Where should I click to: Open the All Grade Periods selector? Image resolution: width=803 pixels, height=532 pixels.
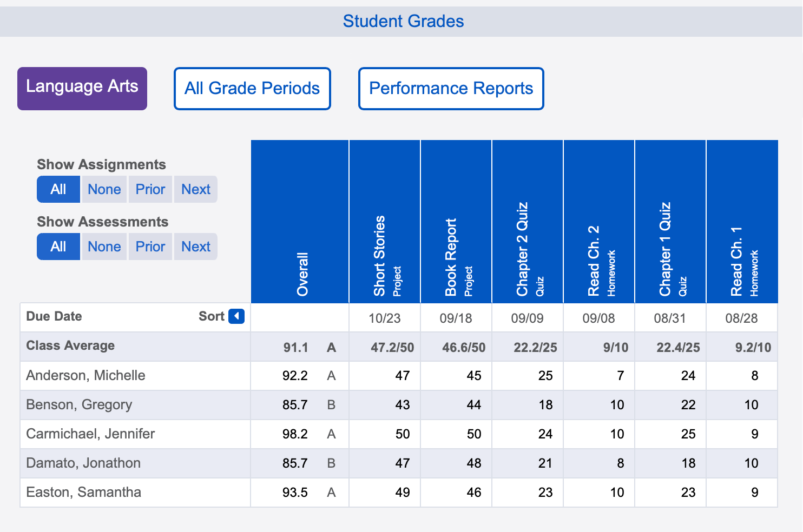[x=252, y=88]
